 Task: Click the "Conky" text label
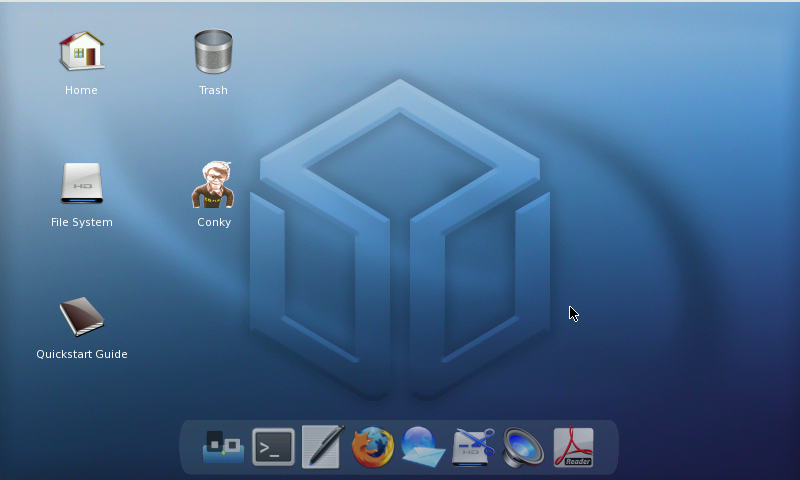point(213,222)
